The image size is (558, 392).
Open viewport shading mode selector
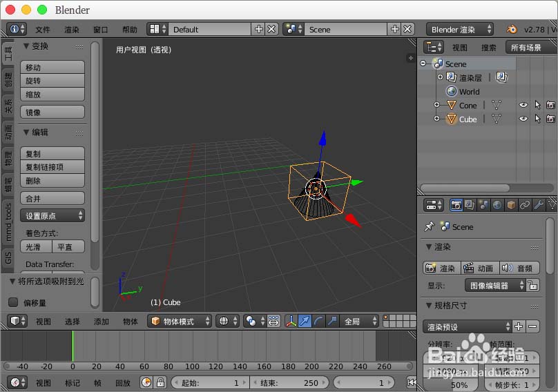pyautogui.click(x=228, y=321)
